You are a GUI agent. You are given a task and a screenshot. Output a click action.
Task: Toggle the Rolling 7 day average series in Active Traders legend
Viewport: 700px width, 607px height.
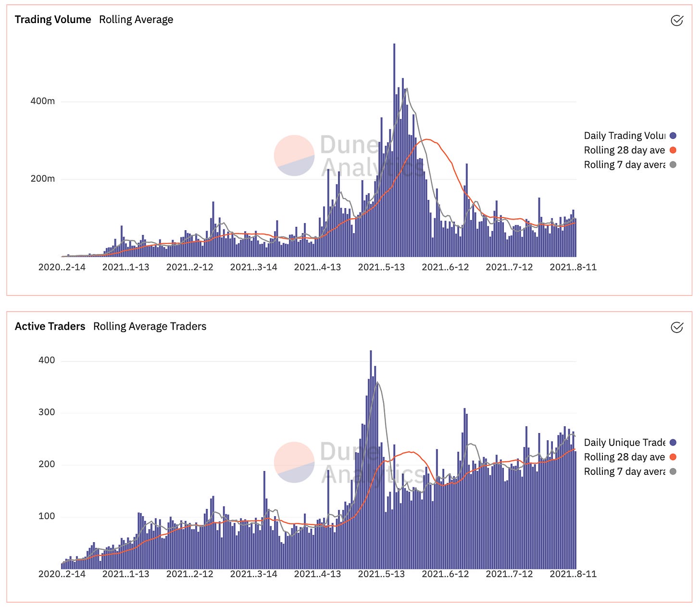(x=624, y=471)
